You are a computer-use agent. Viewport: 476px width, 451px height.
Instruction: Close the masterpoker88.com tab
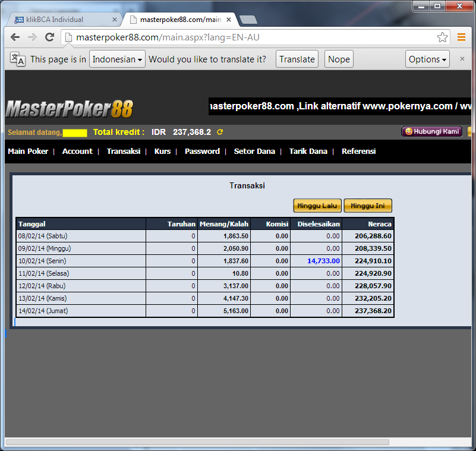[x=229, y=20]
